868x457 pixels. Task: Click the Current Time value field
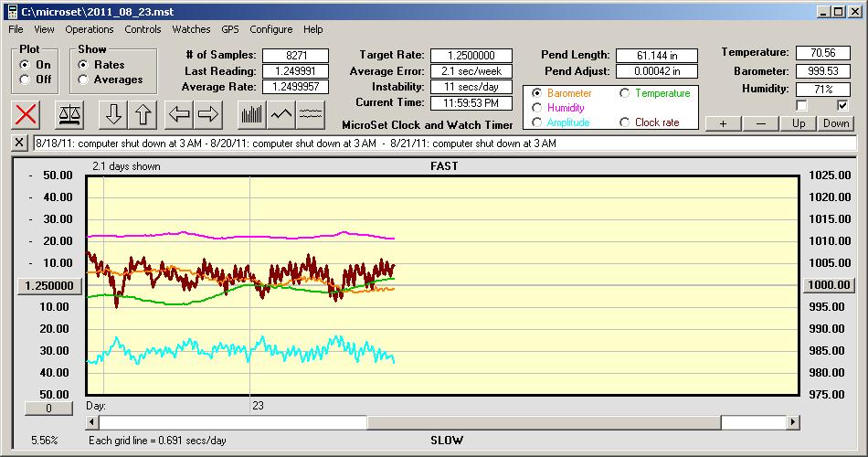click(471, 102)
